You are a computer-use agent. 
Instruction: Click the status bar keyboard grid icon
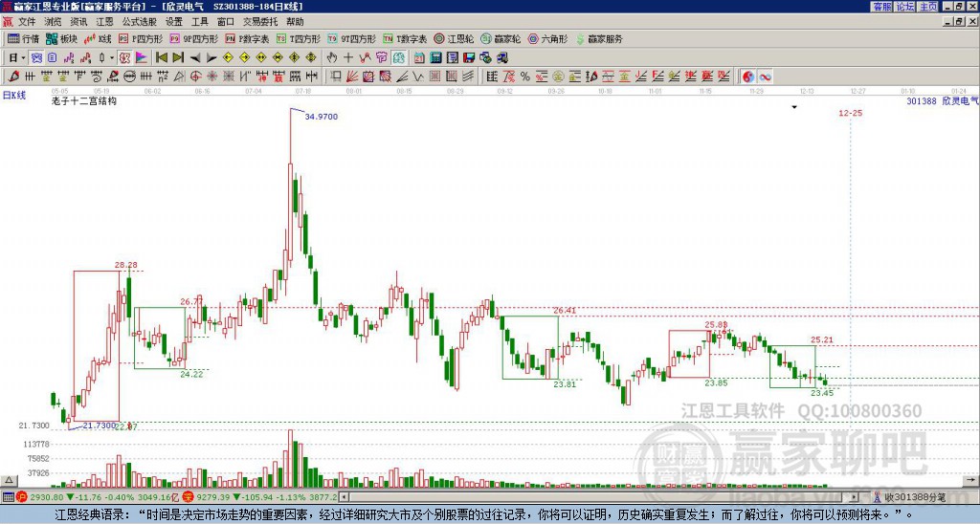(8, 497)
